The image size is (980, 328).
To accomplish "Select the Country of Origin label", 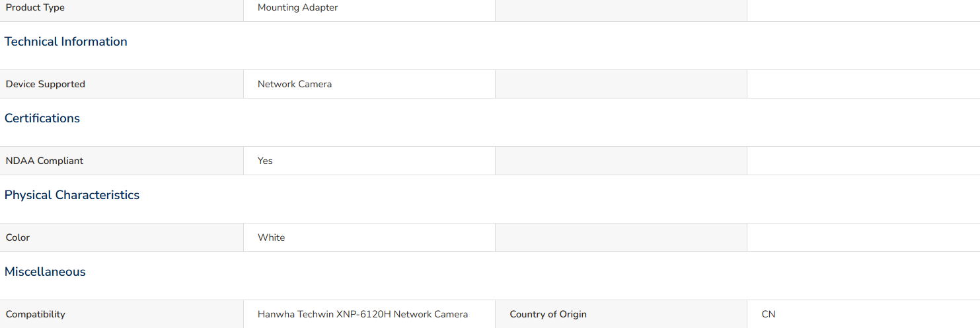I will click(548, 314).
